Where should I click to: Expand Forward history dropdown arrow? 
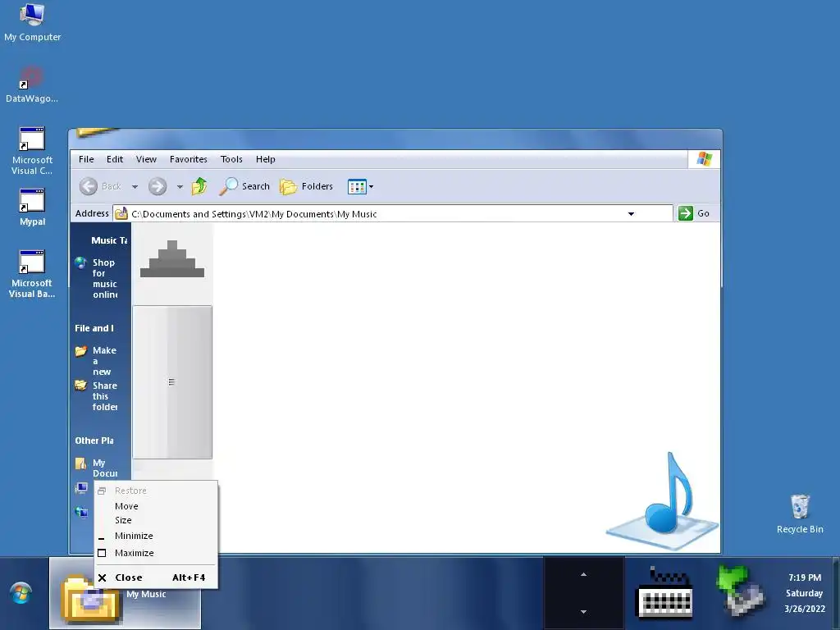coord(180,186)
